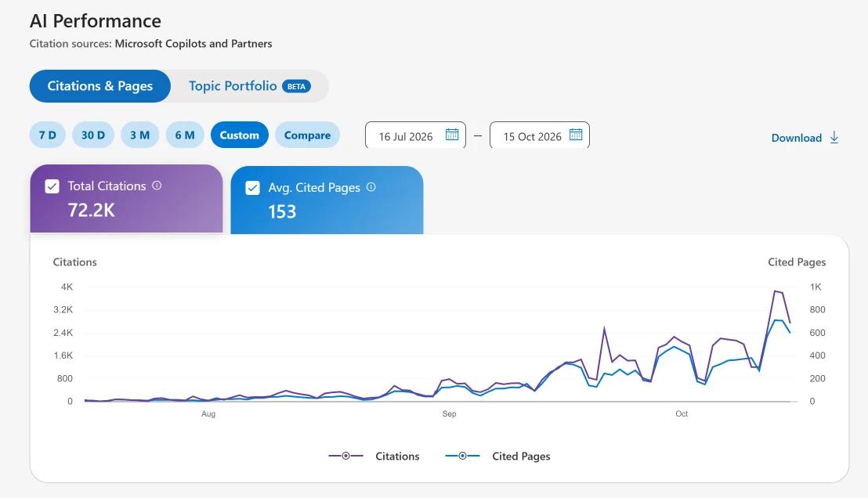Open the Topic Portfolio tab

click(249, 86)
